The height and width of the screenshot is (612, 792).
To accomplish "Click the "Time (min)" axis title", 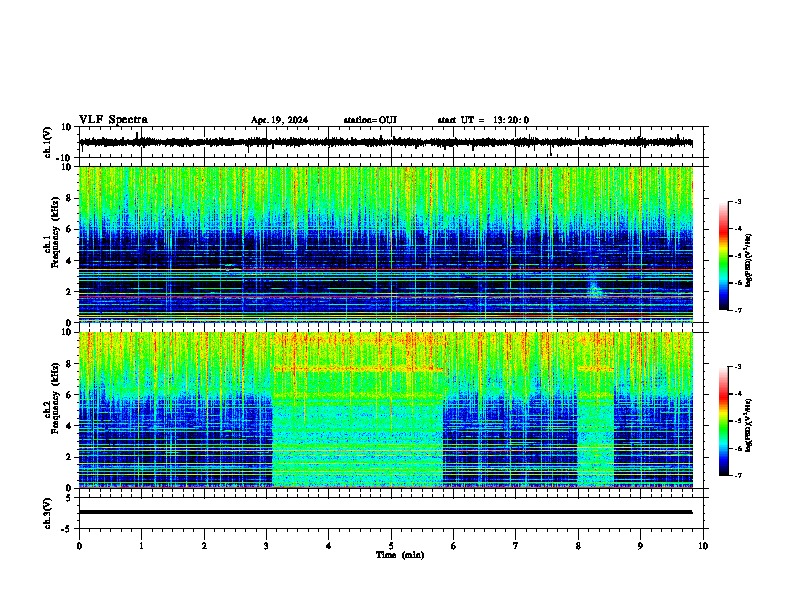I will [x=400, y=555].
